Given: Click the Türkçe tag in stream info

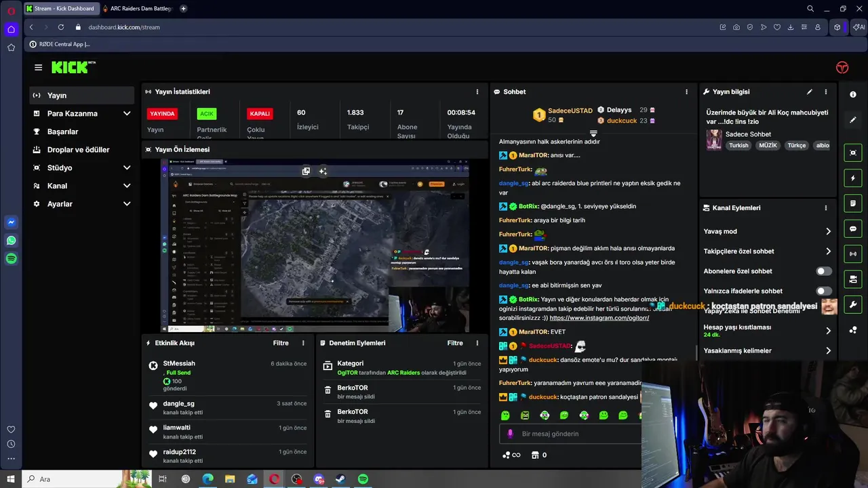Looking at the screenshot, I should click(x=796, y=145).
